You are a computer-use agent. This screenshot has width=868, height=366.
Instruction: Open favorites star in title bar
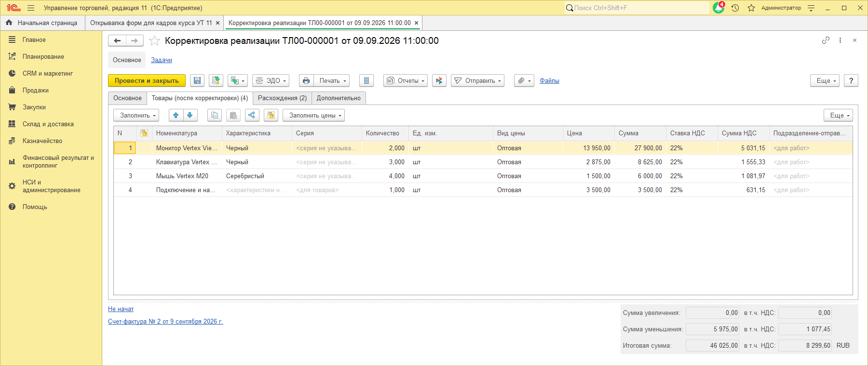pyautogui.click(x=751, y=8)
